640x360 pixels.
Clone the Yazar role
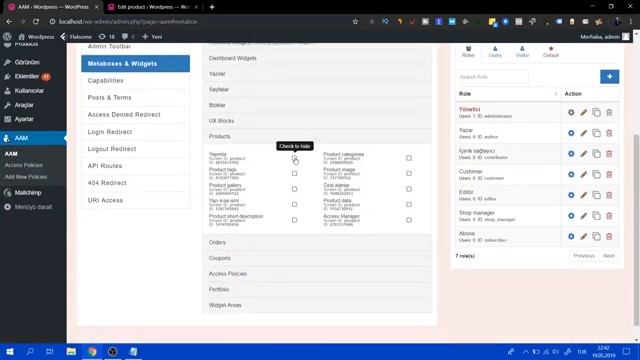click(x=596, y=133)
